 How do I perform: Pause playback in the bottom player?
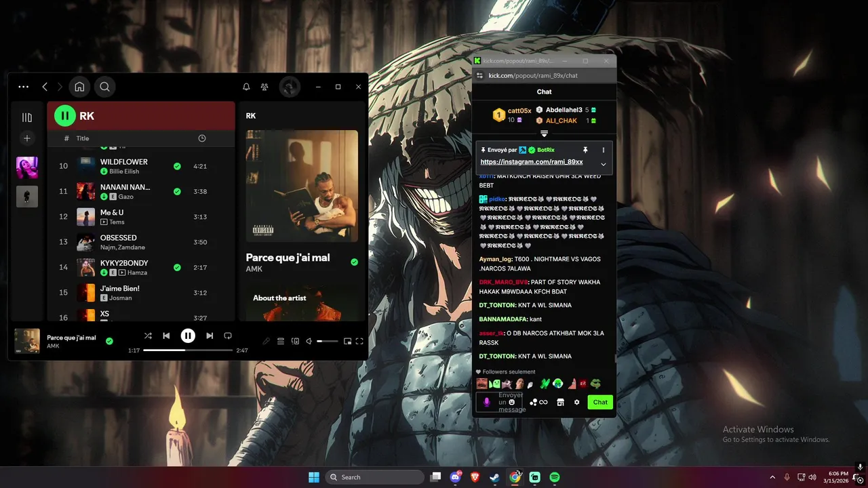[x=188, y=335]
